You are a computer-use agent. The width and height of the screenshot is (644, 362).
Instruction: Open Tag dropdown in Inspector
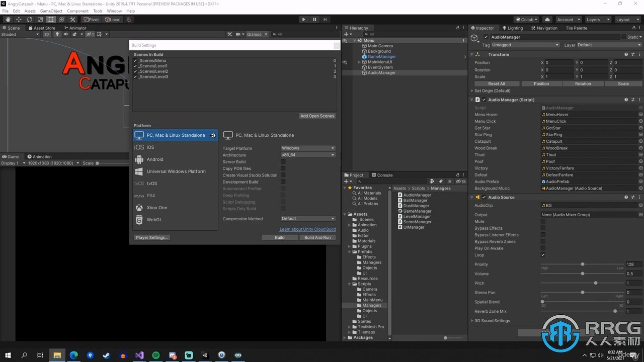tap(525, 45)
